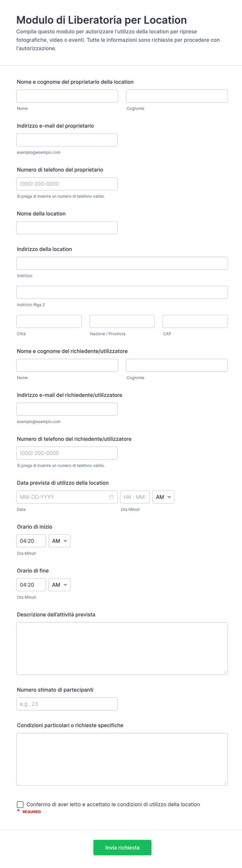Viewport: 242px width, 868px height.
Task: Select the Nome della location field
Action: 67,228
